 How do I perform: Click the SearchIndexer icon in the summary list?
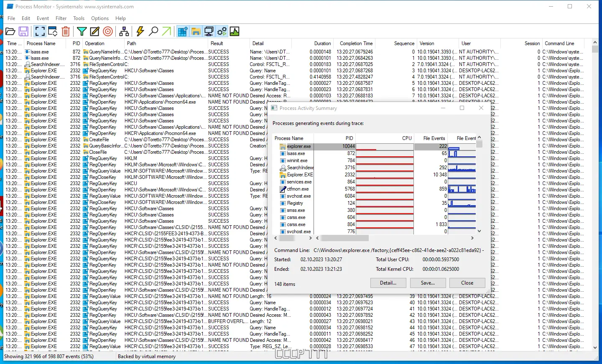pos(283,168)
